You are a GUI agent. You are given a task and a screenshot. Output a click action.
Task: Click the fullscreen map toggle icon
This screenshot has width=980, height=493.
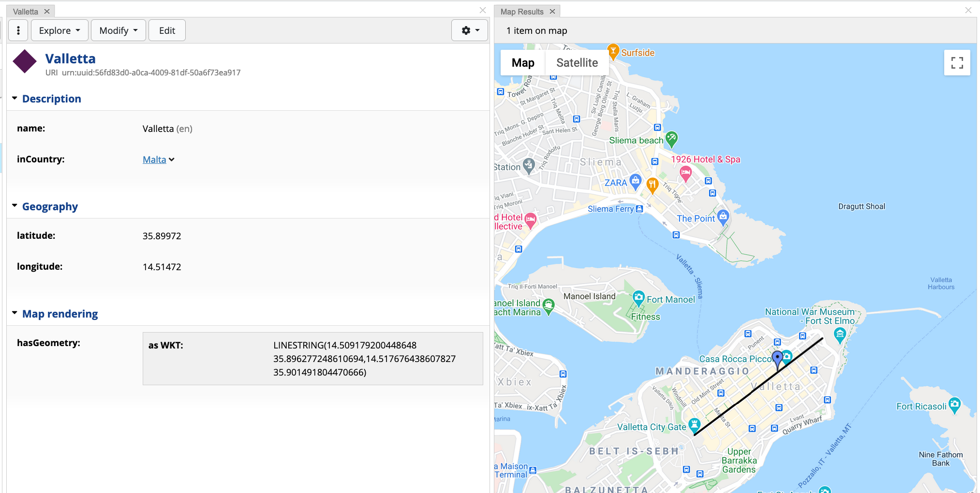tap(957, 63)
